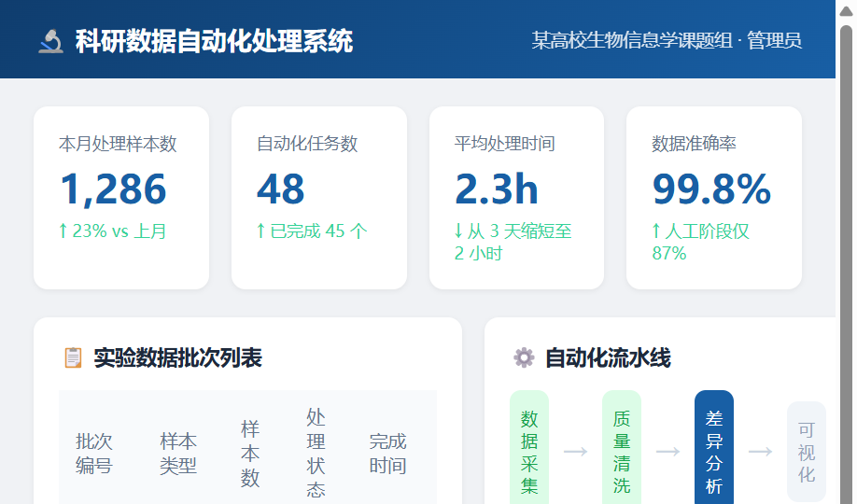Click the 人工阶段仅 87% comparison text

[701, 242]
